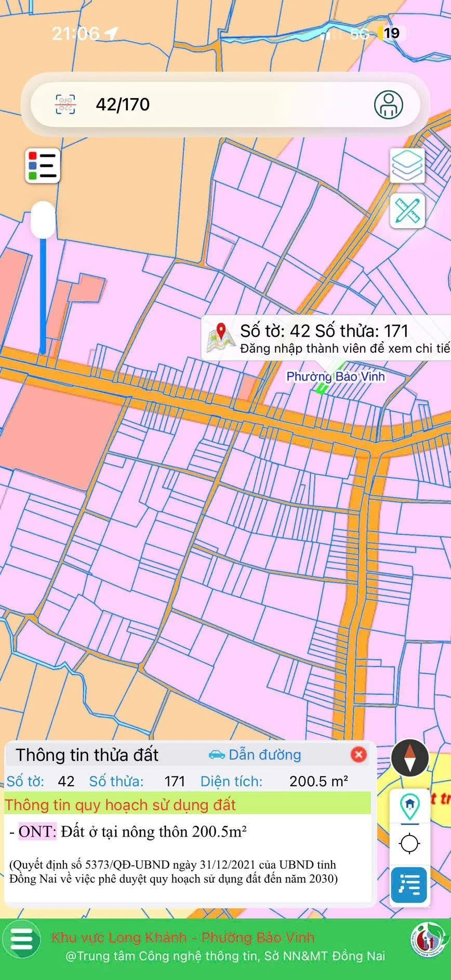
Task: Open the blue list details button
Action: click(409, 884)
